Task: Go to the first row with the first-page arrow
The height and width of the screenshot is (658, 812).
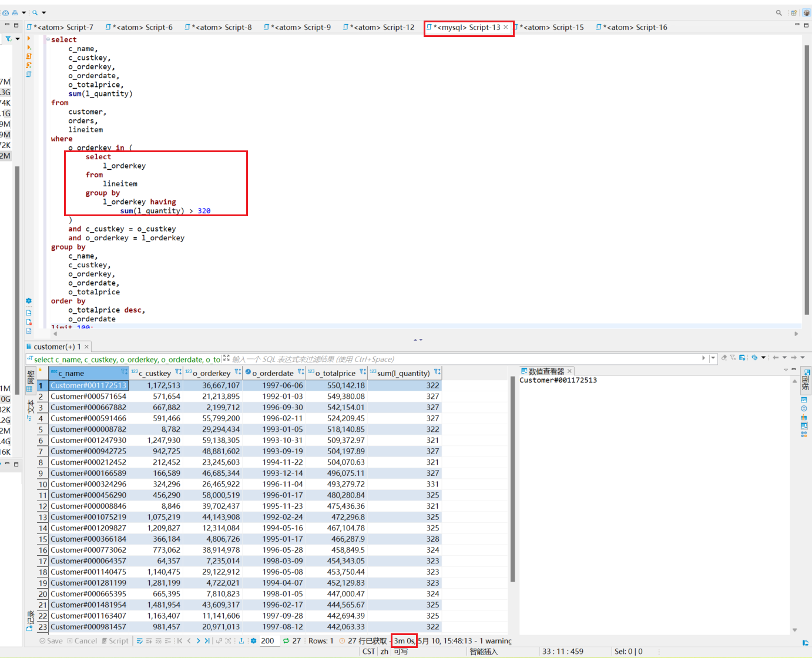Action: pyautogui.click(x=179, y=641)
